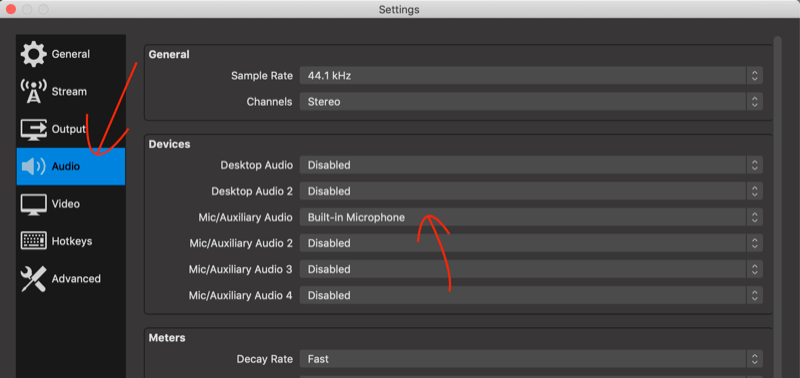Open the General settings tab
800x378 pixels.
[x=70, y=54]
